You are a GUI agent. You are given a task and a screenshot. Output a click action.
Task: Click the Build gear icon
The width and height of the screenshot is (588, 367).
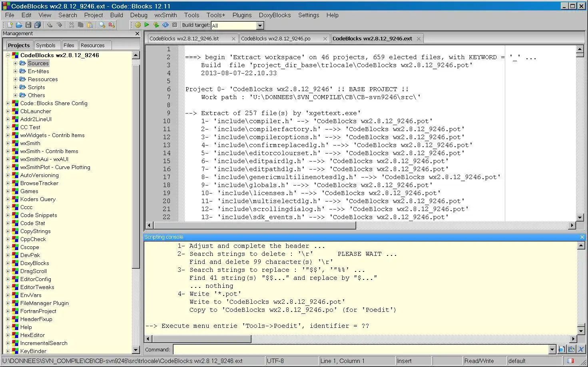(x=138, y=25)
